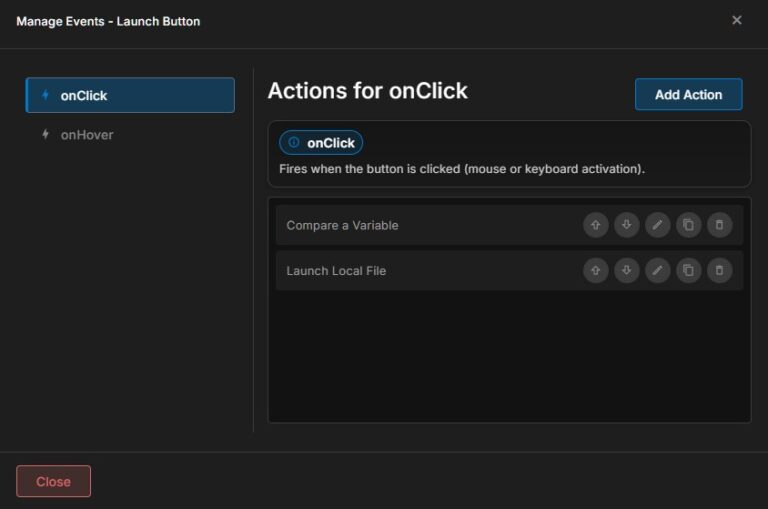Screen dimensions: 768x509
Task: Select the Compare a Variable row text
Action: [x=342, y=225]
